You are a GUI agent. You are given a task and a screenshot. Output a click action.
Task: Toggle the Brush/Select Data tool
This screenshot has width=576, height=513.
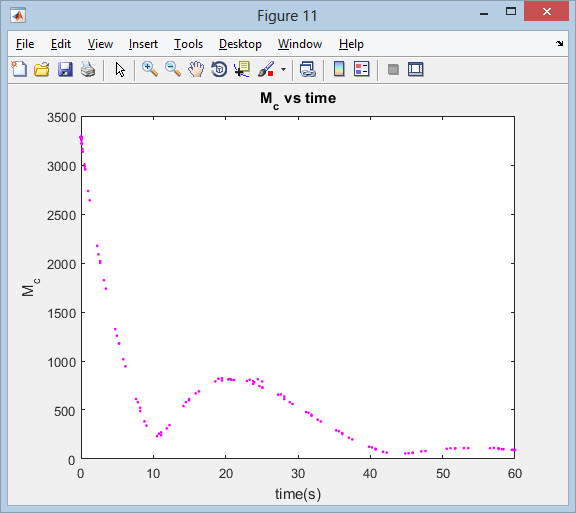point(266,69)
